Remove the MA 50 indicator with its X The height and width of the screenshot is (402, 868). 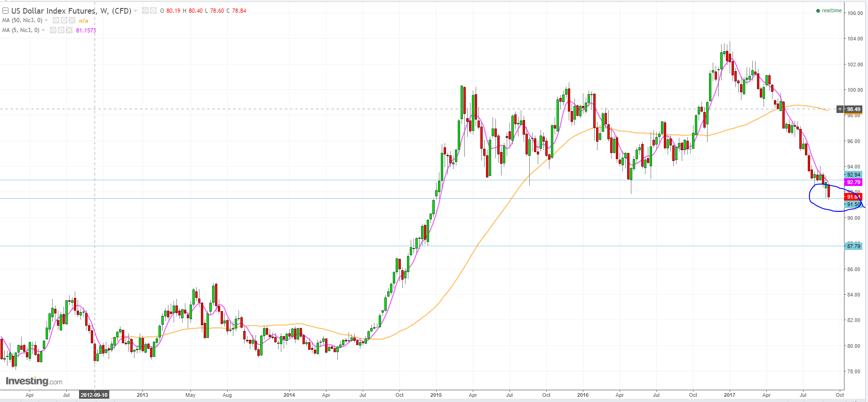pyautogui.click(x=72, y=20)
